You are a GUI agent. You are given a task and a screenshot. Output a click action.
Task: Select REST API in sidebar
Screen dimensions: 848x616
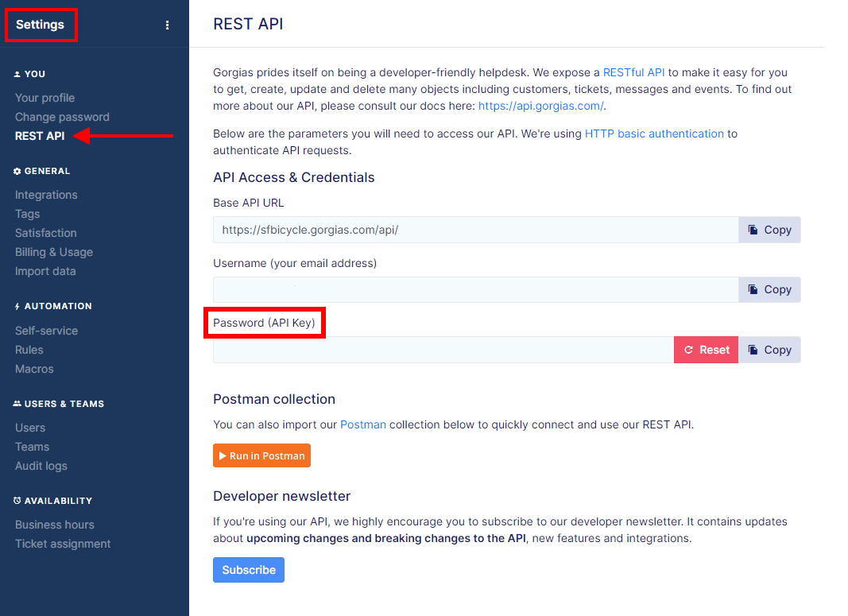[x=40, y=136]
